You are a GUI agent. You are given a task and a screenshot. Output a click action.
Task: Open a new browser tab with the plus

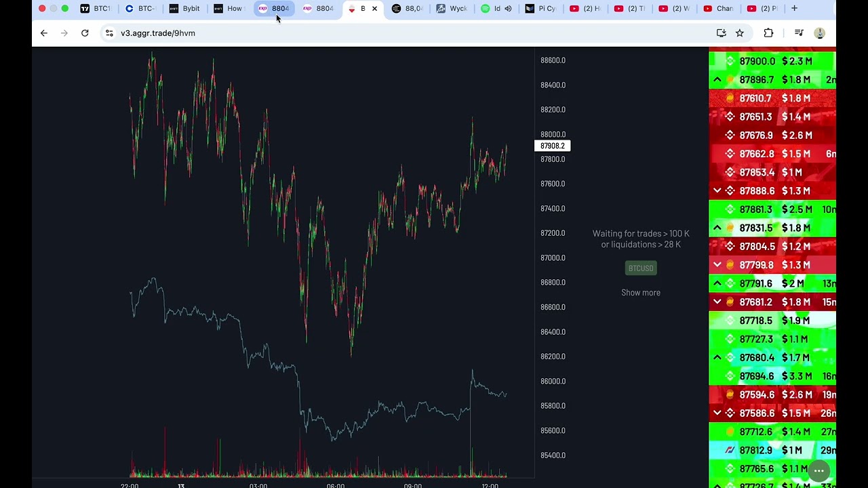(x=794, y=8)
